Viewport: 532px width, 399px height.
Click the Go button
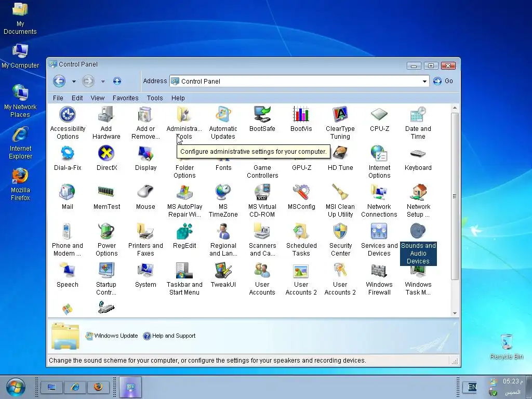point(443,81)
